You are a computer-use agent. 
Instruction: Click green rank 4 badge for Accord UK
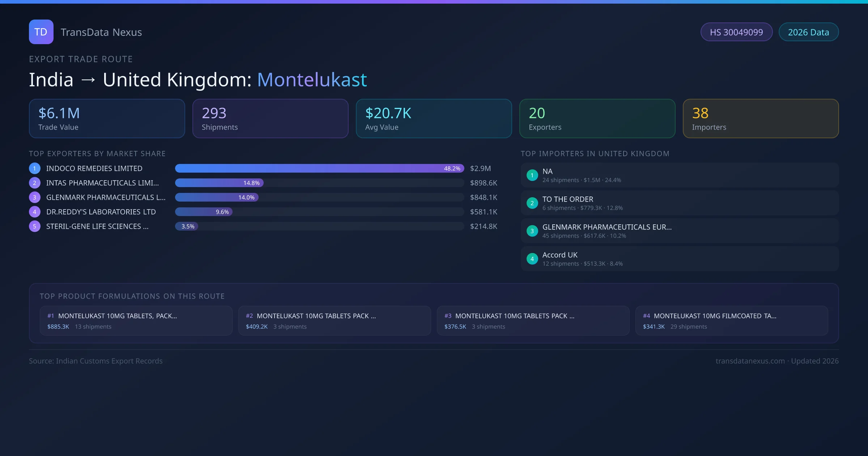click(x=532, y=259)
